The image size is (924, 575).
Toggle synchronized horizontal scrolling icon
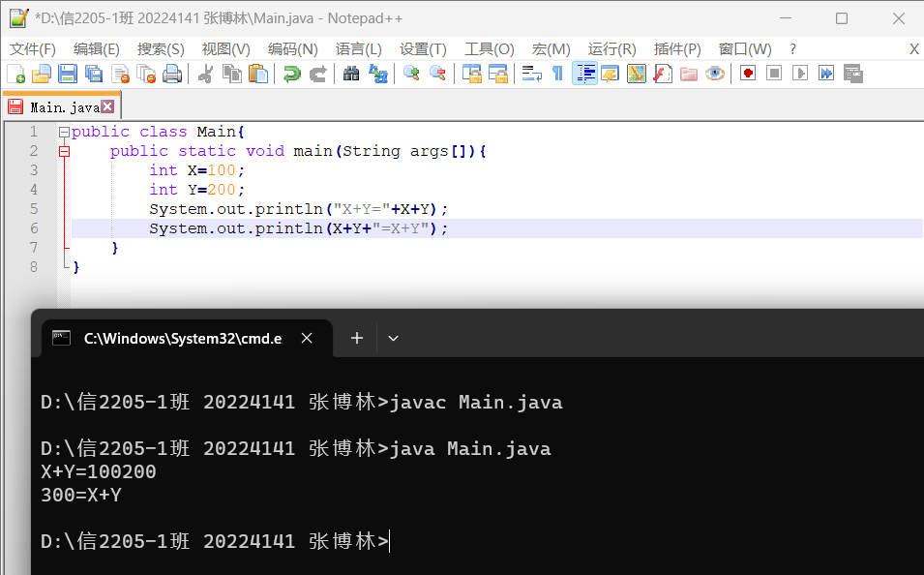[x=498, y=74]
